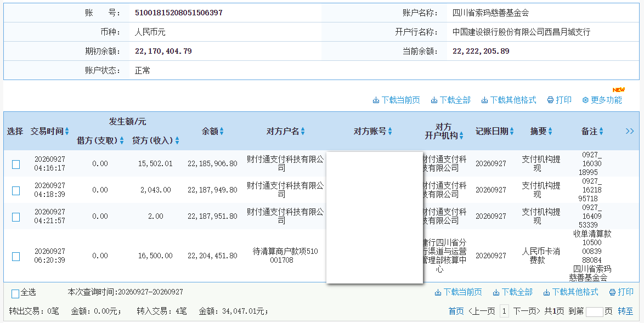Viewport: 644px width, 323px height.
Task: Sort the debit 借方(支取) column
Action: (x=122, y=141)
